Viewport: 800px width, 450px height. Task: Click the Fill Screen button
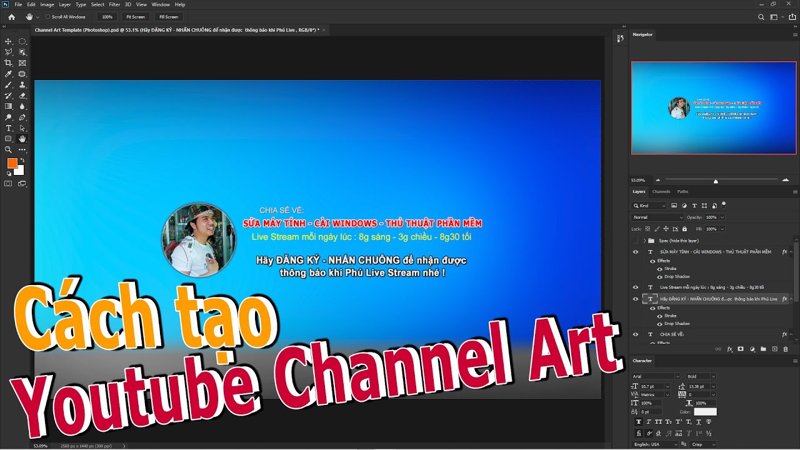pyautogui.click(x=168, y=17)
